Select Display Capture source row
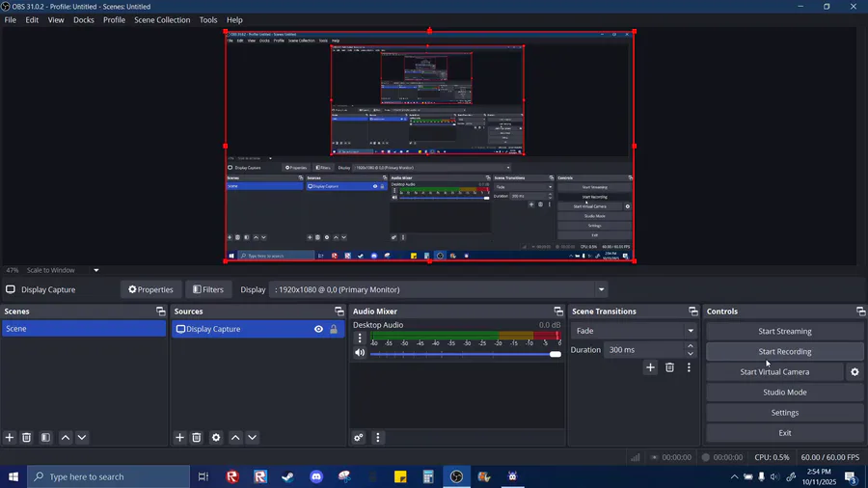 258,329
